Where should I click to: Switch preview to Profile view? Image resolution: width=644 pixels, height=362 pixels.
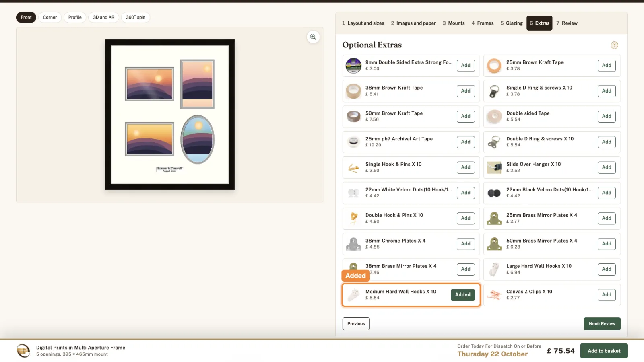point(75,17)
